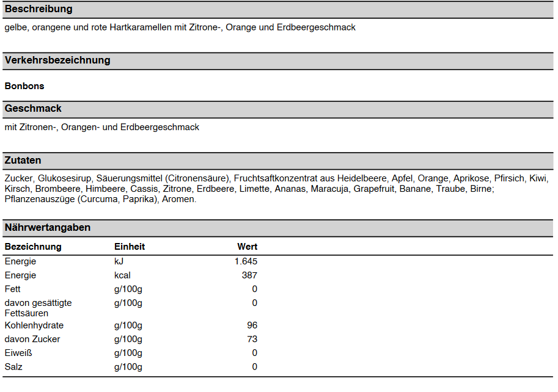Image resolution: width=558 pixels, height=392 pixels.
Task: Click the Bezeichnung column header
Action: (33, 247)
